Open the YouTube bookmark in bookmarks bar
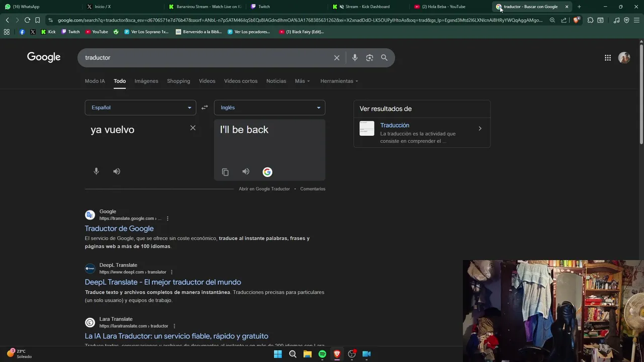This screenshot has height=362, width=644. [97, 32]
